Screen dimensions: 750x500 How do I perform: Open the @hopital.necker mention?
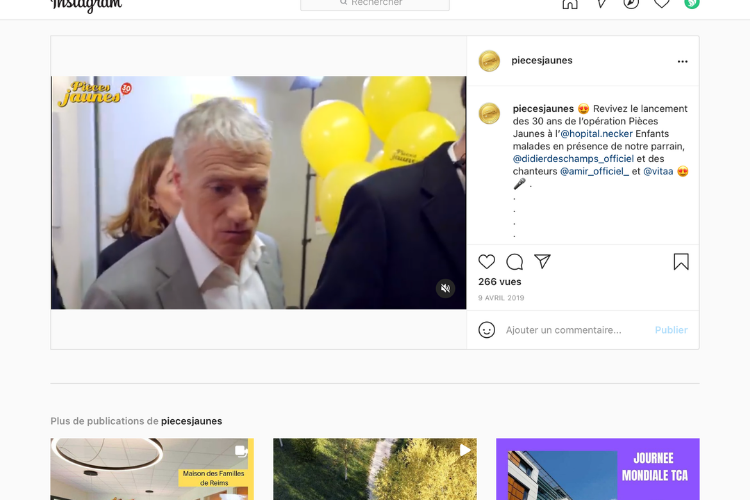(x=596, y=133)
